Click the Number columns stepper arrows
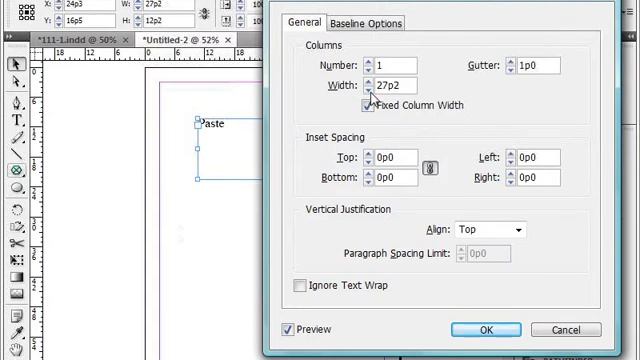Screen dimensions: 640x360 tap(368, 66)
